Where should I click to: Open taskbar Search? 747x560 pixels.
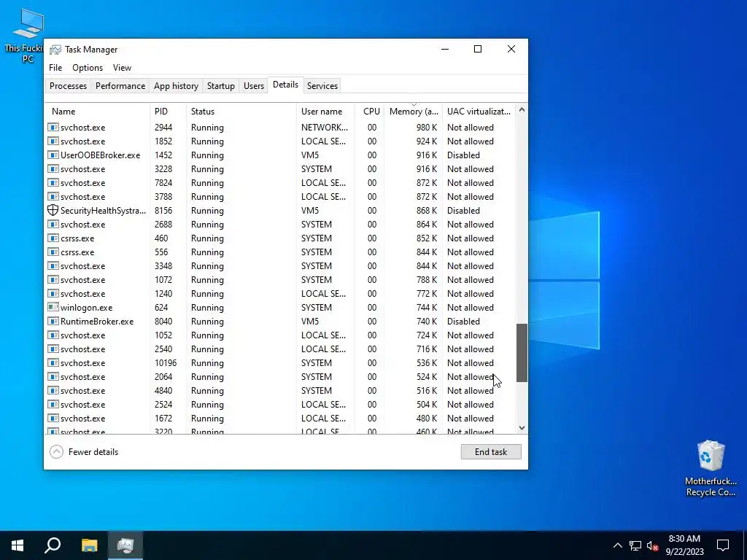[53, 545]
